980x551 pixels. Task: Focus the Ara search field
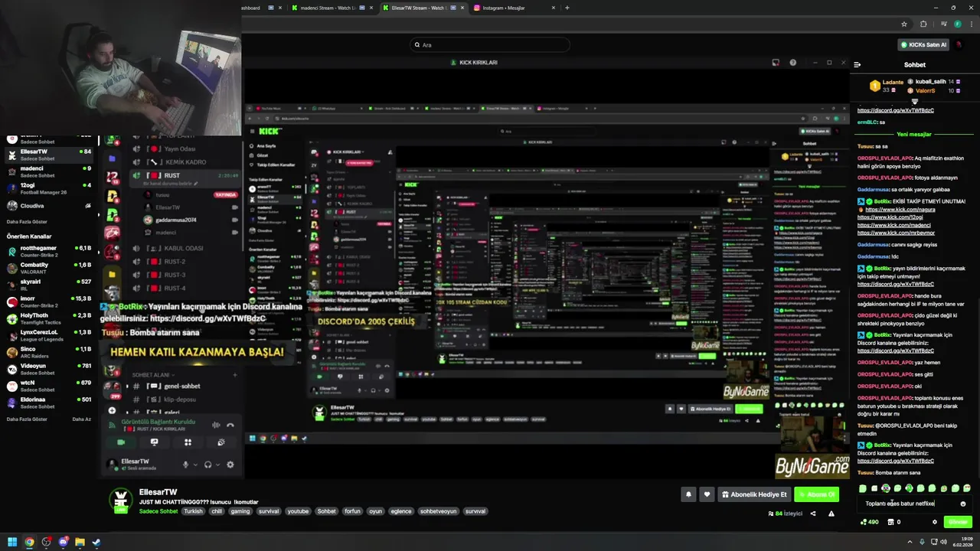point(490,45)
